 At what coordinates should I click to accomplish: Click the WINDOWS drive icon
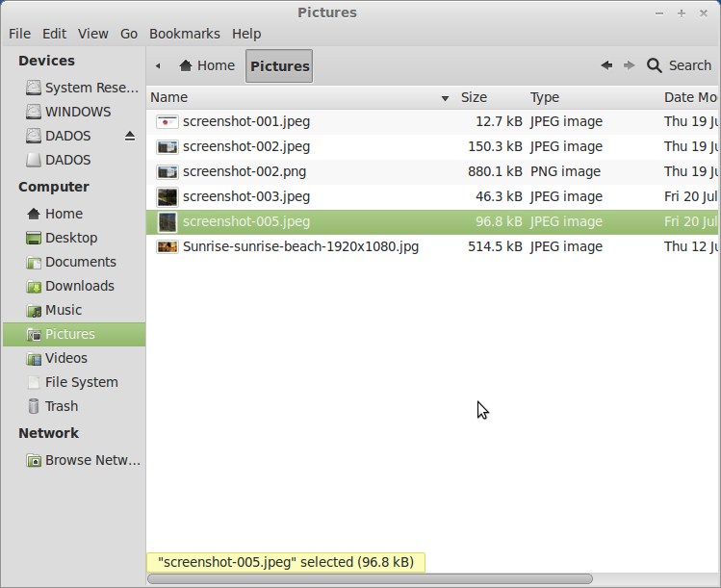click(x=33, y=112)
